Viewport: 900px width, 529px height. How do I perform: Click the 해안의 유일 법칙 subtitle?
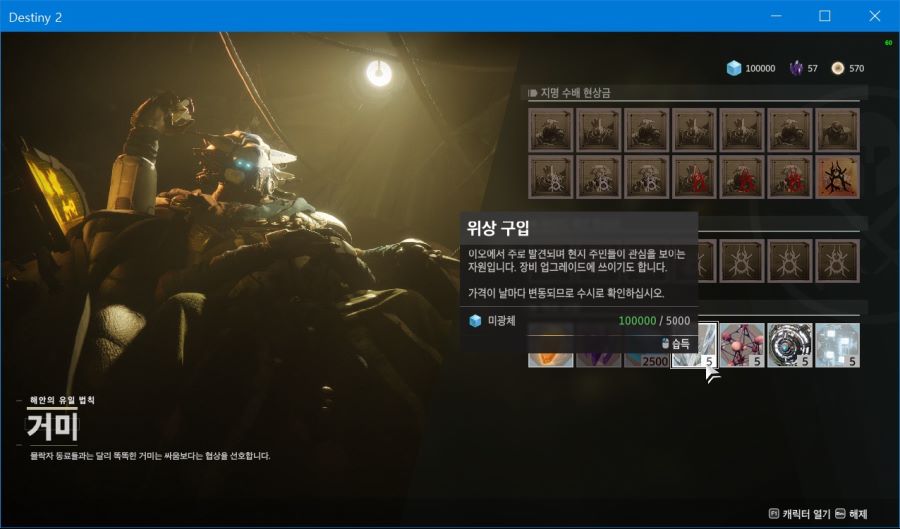coord(62,400)
